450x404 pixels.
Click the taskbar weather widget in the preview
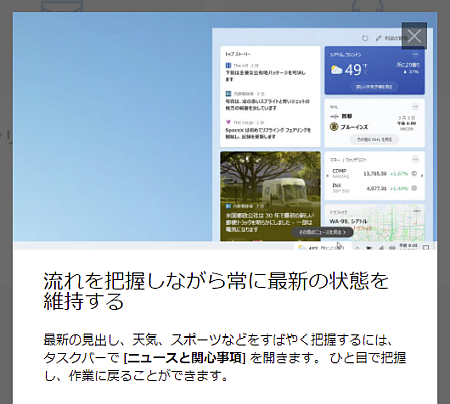click(321, 248)
